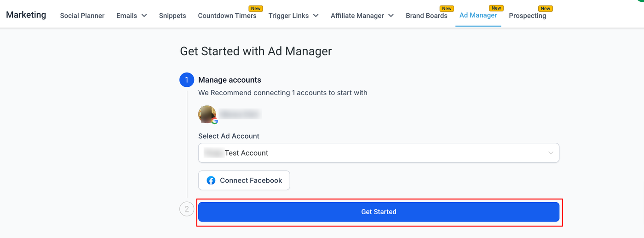Click the Manage accounts step heading
644x238 pixels.
230,80
